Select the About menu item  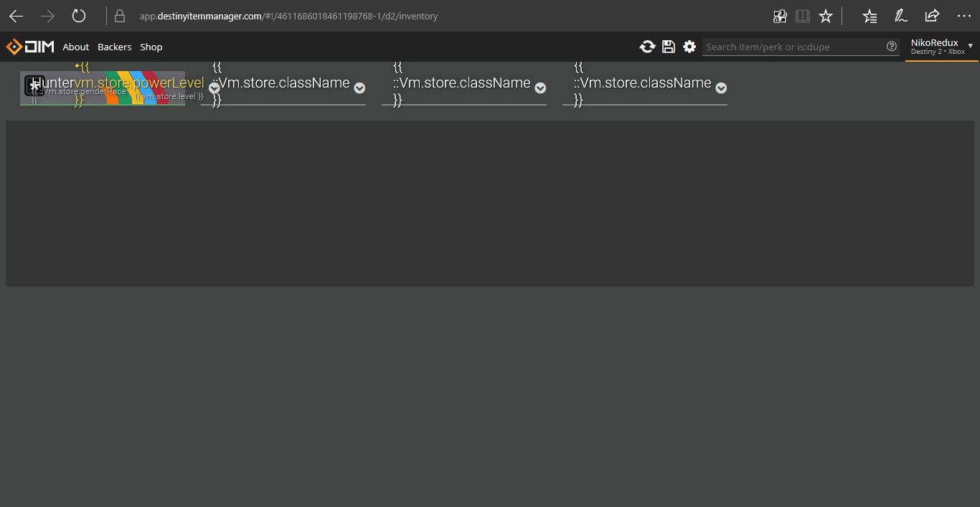point(75,47)
